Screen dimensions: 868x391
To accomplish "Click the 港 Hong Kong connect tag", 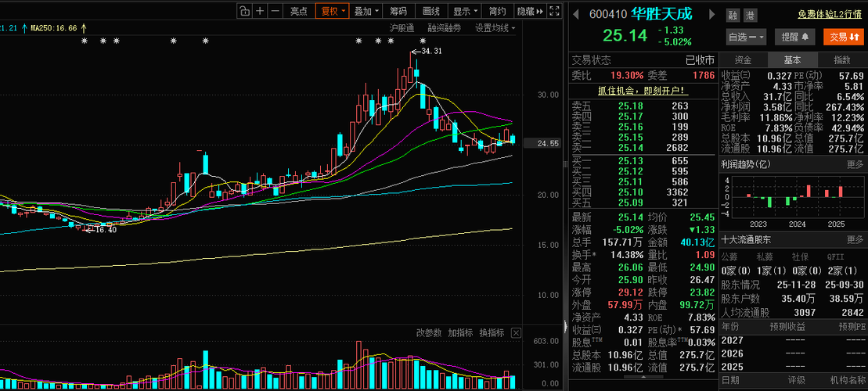I will pos(750,16).
